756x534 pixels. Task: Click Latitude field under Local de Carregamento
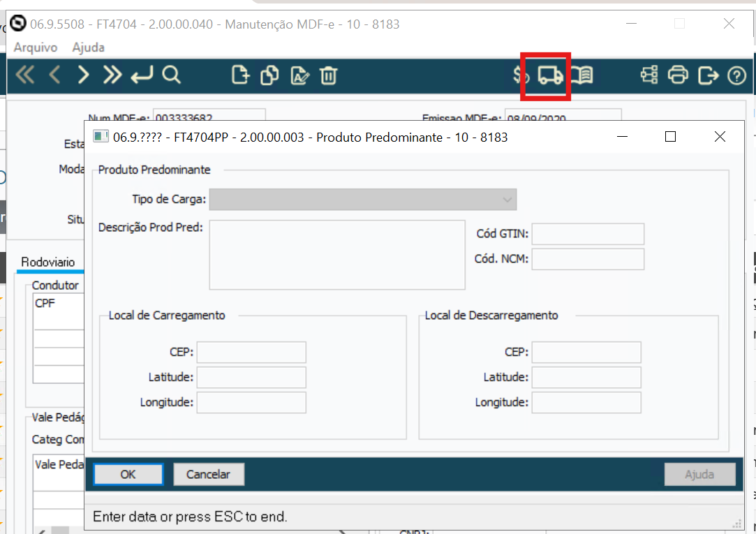pos(251,378)
